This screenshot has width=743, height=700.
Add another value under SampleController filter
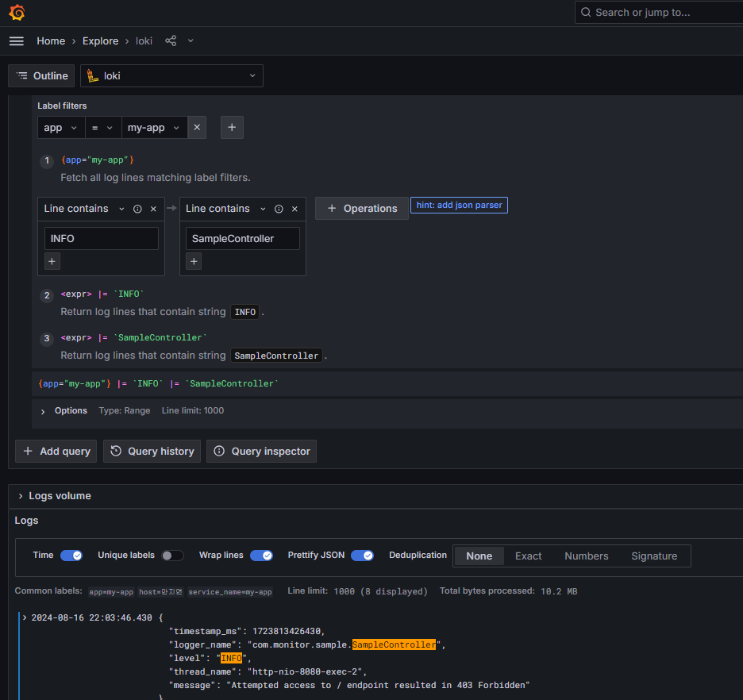(x=194, y=261)
